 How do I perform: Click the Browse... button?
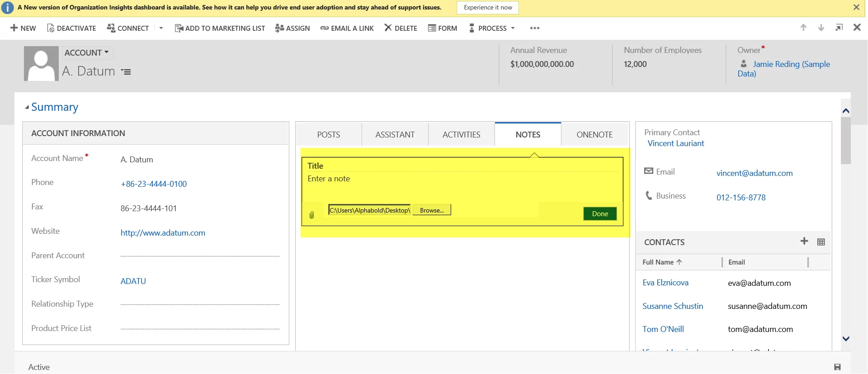[432, 210]
